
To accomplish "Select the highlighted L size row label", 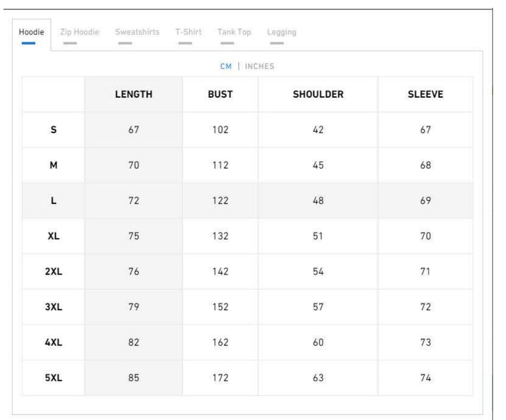I will coord(53,201).
